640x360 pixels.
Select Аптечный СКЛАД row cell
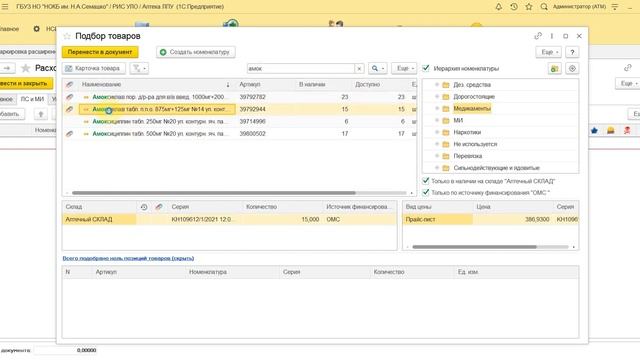99,220
